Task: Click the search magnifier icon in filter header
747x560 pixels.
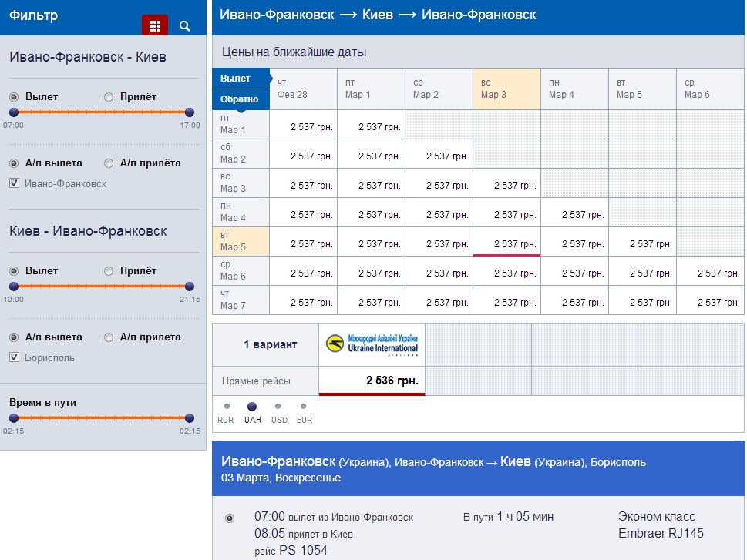Action: click(x=185, y=26)
